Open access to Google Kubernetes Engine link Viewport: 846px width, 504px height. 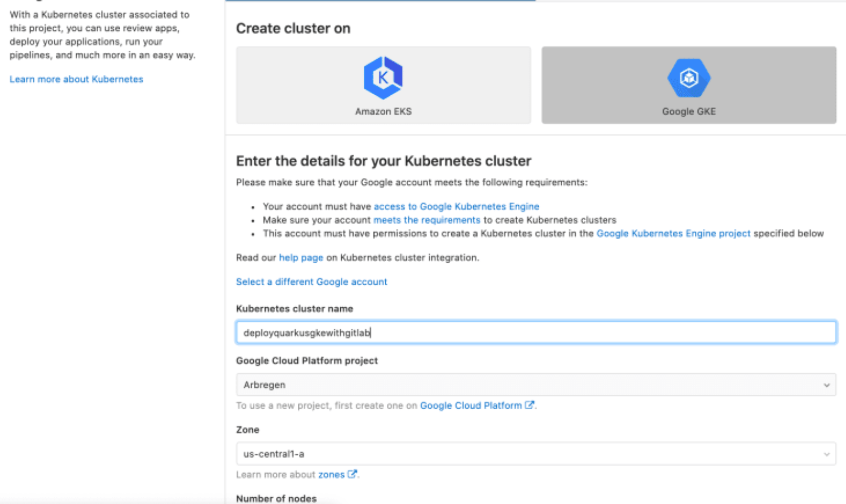tap(456, 206)
